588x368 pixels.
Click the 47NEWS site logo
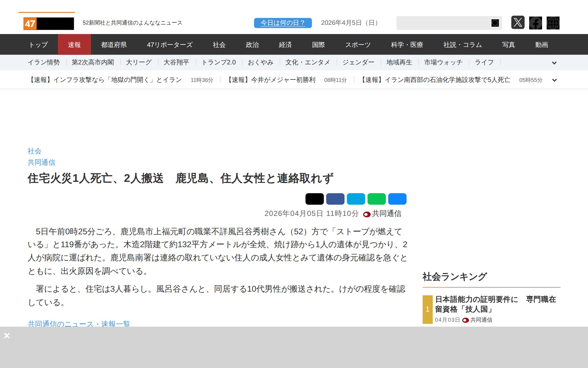tap(48, 24)
